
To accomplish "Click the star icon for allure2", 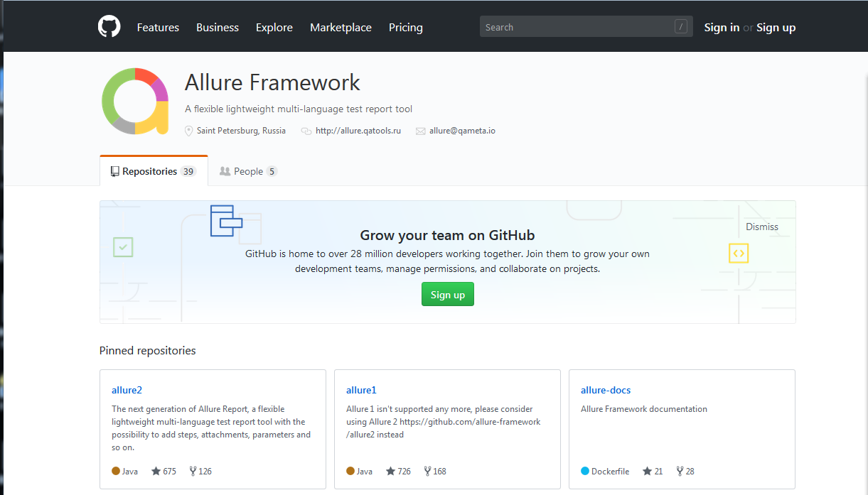I will [156, 471].
